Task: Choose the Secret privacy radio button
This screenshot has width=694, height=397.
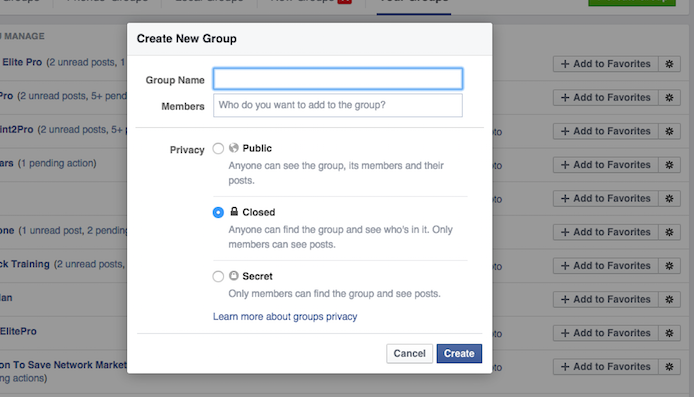Action: (x=218, y=277)
